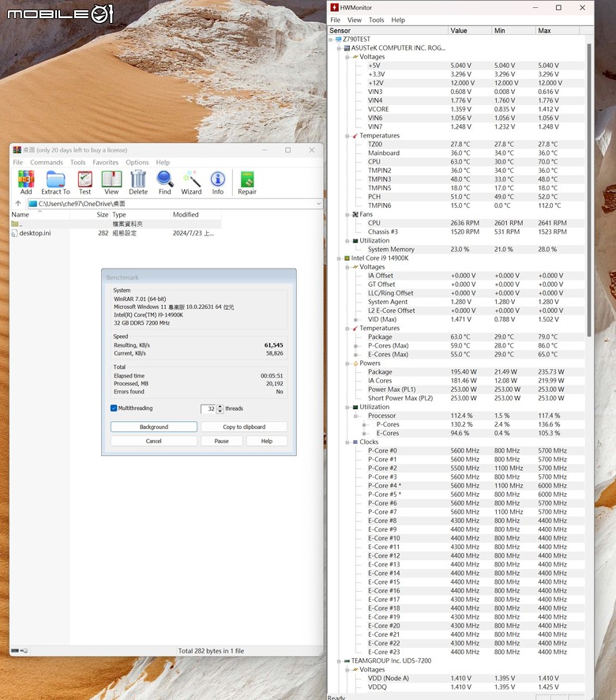The width and height of the screenshot is (616, 700).
Task: Open the Tools menu in HWMonitor
Action: (x=376, y=20)
